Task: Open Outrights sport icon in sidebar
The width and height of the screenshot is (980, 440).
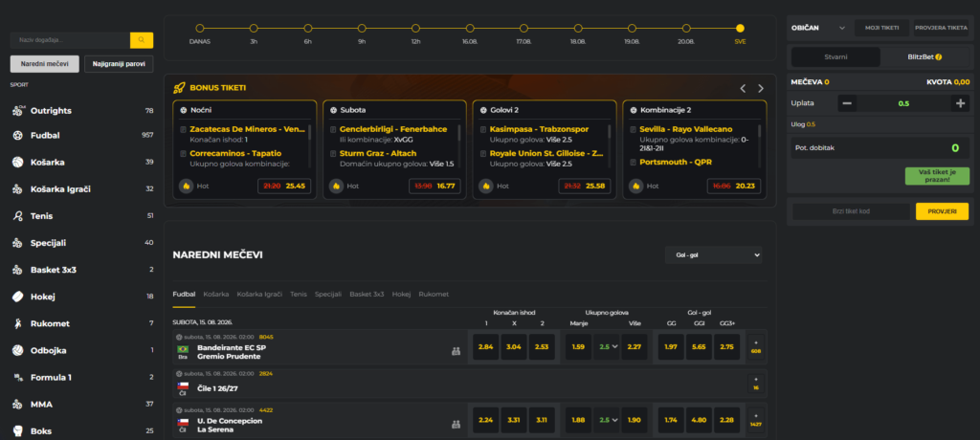Action: click(18, 111)
